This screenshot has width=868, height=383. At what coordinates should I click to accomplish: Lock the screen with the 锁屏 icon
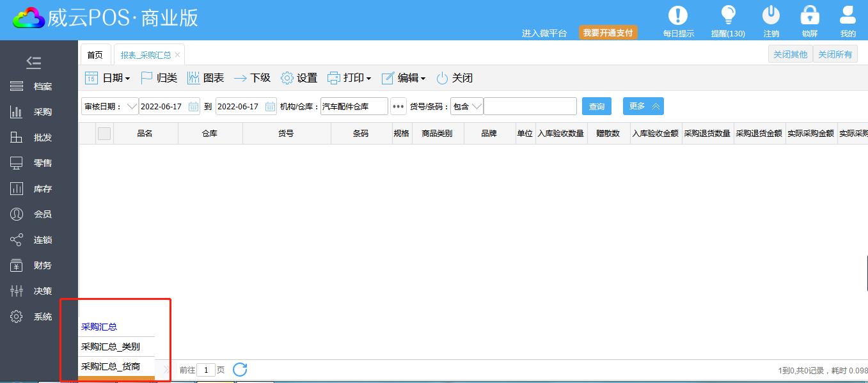point(810,16)
